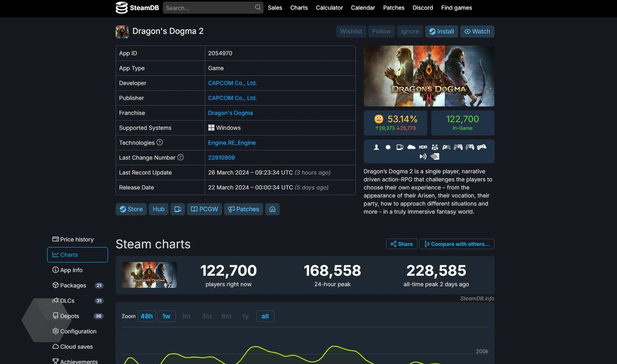
Task: Click the rating emoji next to 53.14%
Action: click(x=379, y=119)
